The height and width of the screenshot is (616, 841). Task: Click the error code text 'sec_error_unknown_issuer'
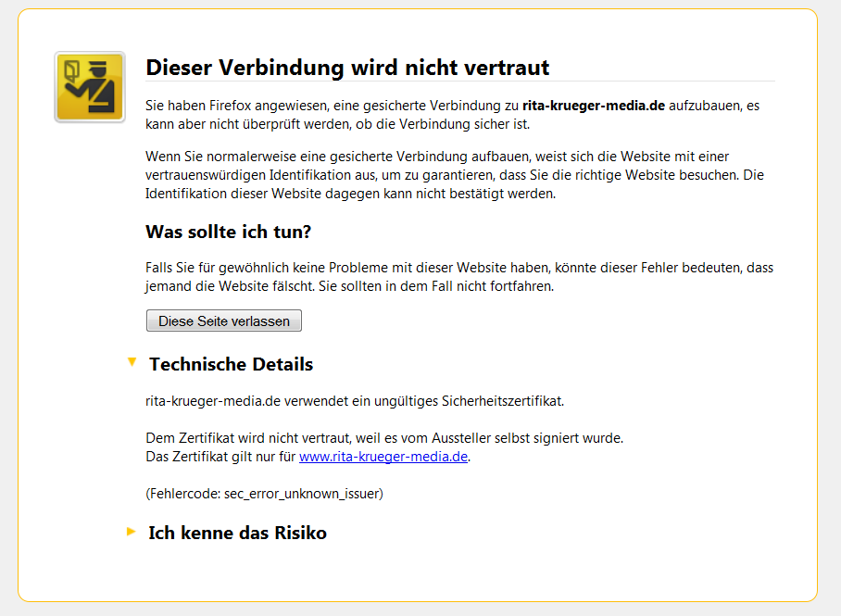pyautogui.click(x=302, y=494)
